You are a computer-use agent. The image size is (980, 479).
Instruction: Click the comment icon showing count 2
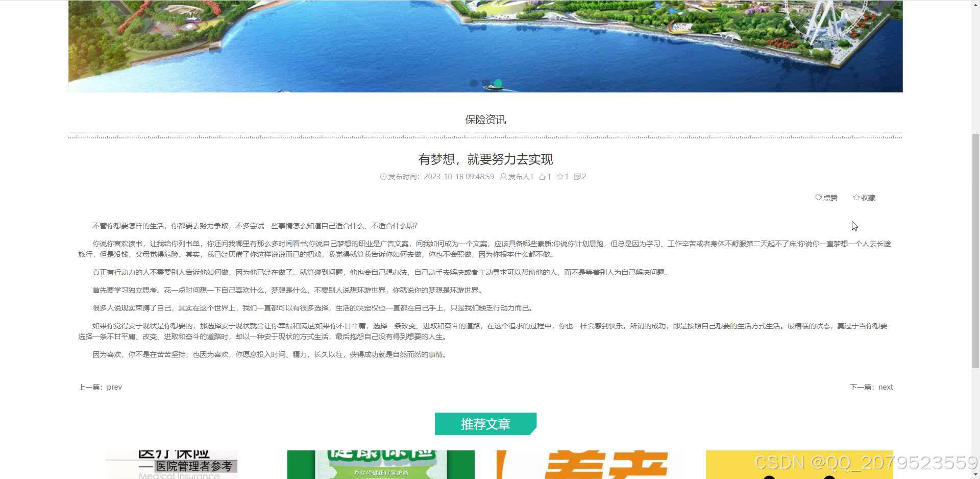coord(578,176)
